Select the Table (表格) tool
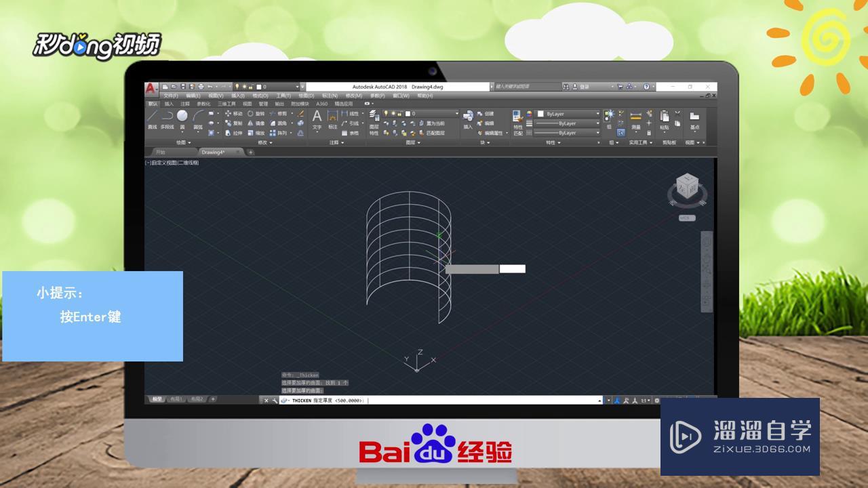The height and width of the screenshot is (488, 868). [351, 134]
